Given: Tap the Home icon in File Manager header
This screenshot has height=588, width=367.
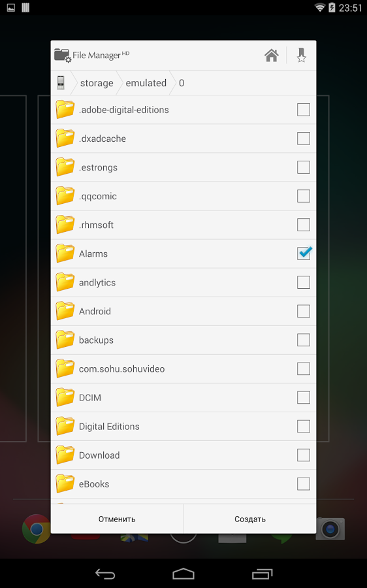Looking at the screenshot, I should pos(272,56).
